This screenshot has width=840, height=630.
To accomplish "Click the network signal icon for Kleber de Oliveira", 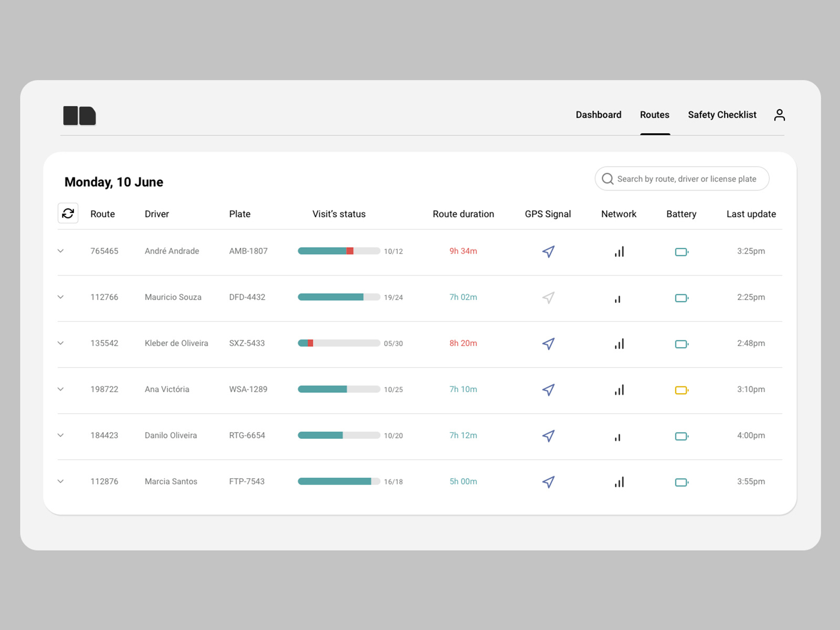I will [619, 344].
